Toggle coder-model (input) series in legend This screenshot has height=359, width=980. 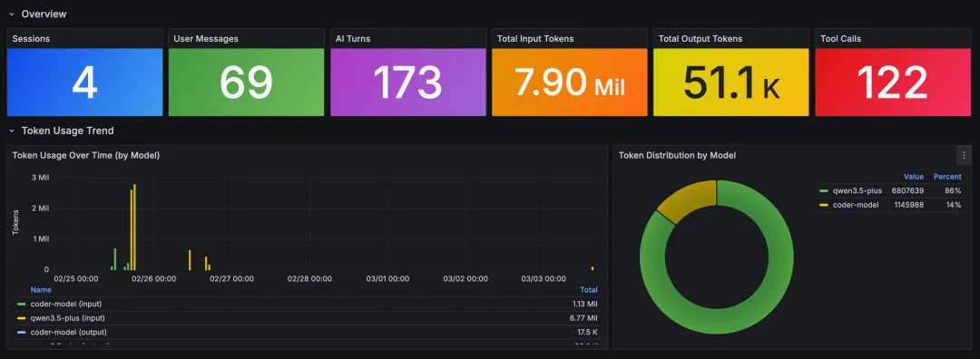pos(66,304)
